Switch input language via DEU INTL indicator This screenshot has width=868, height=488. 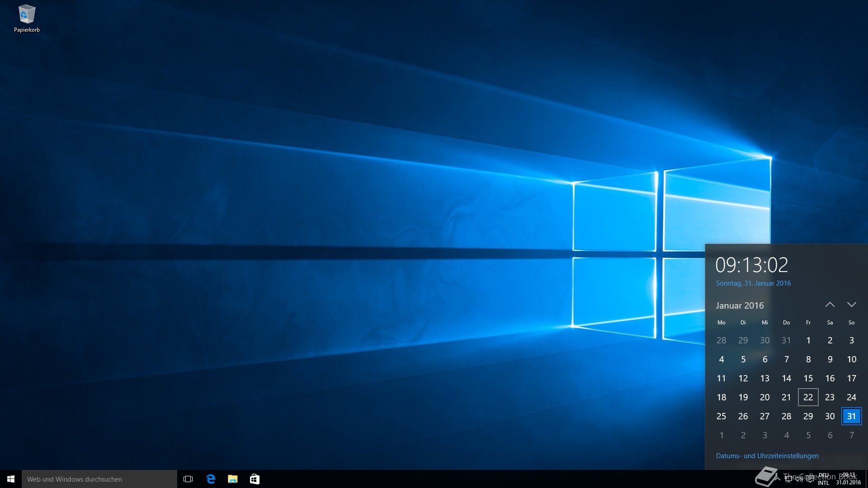coord(823,479)
